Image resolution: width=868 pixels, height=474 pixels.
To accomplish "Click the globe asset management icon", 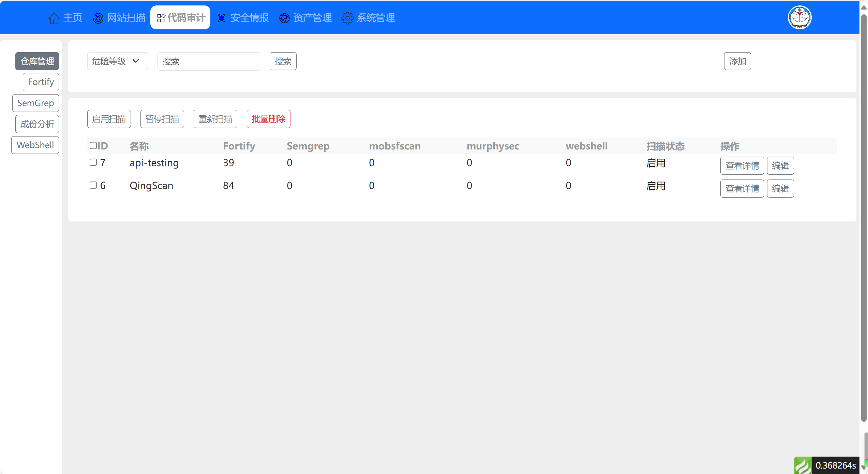I will click(x=284, y=18).
